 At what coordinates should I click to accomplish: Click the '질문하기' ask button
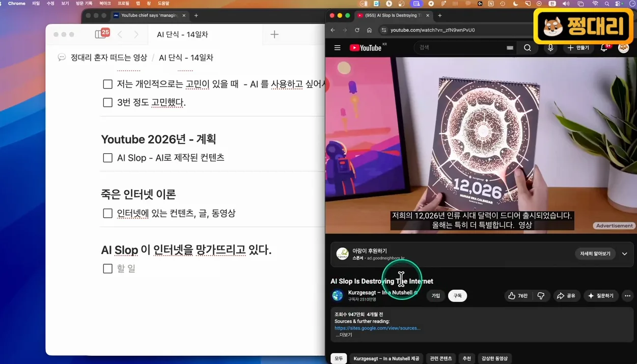click(601, 296)
